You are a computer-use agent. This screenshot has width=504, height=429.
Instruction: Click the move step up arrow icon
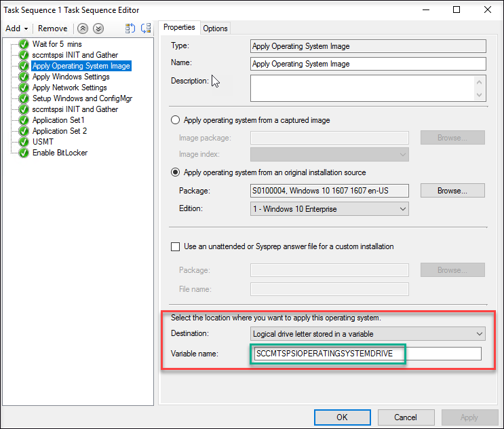83,29
